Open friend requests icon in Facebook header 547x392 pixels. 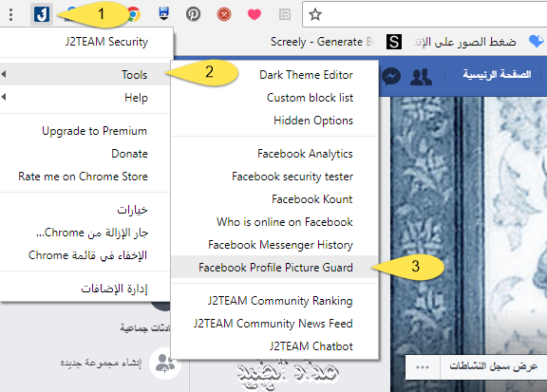[x=421, y=77]
